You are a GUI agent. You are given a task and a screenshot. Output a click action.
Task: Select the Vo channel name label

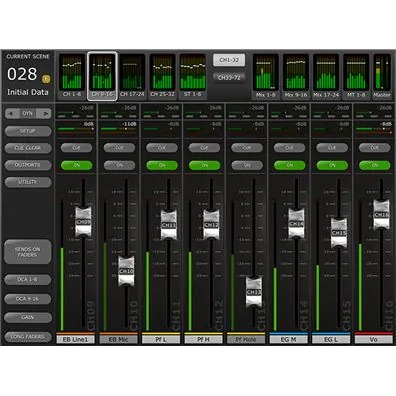point(374,340)
